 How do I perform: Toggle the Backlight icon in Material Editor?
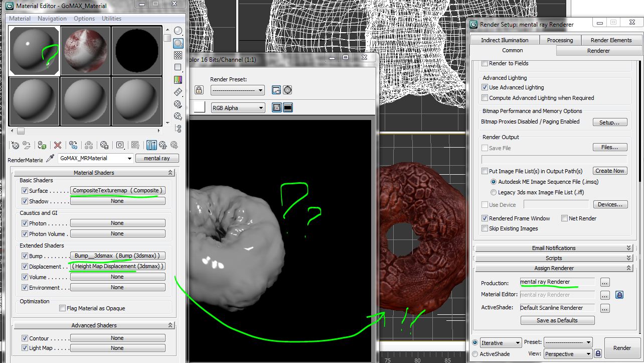[178, 43]
